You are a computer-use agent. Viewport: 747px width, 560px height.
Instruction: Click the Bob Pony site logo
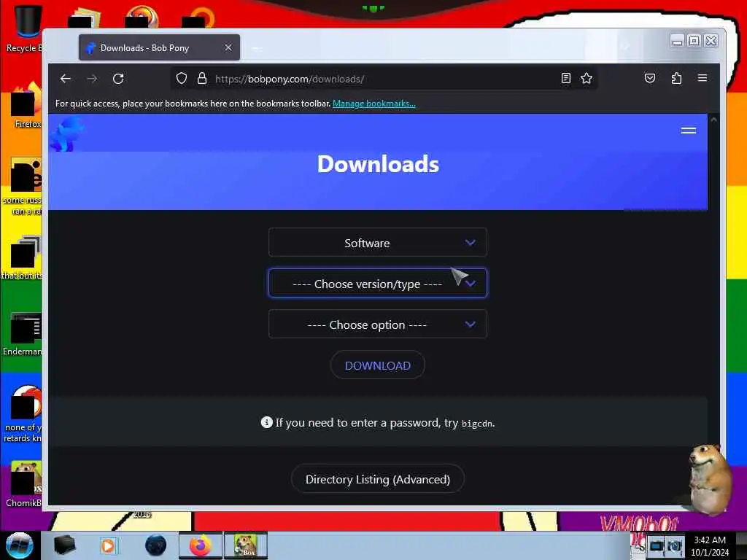(66, 134)
